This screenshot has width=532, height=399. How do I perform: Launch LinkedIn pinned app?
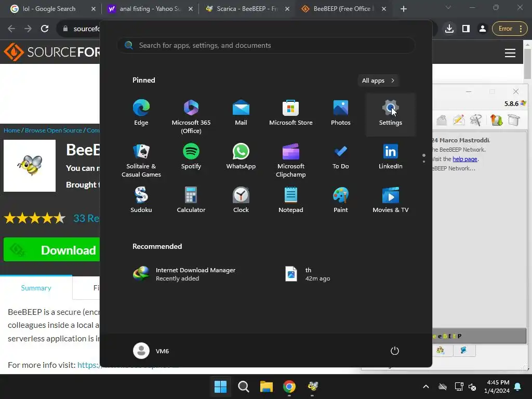(x=391, y=156)
